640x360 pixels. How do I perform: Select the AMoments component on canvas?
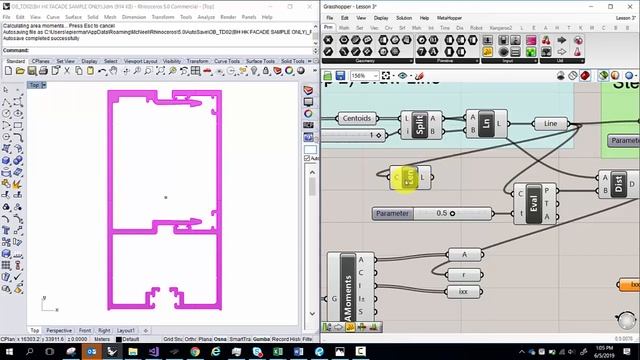click(351, 287)
